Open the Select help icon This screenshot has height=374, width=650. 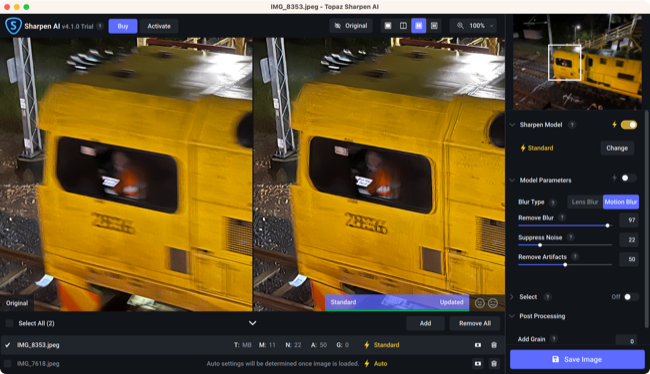[x=548, y=297]
